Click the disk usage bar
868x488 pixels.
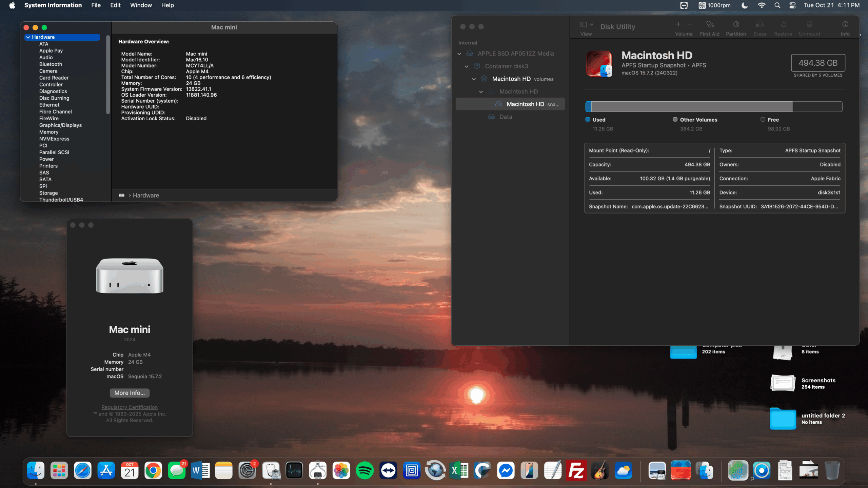pos(713,107)
